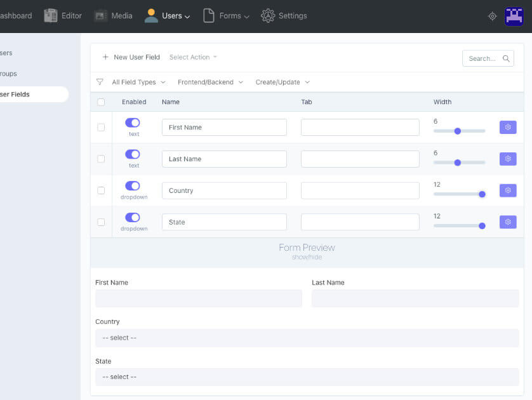Image resolution: width=532 pixels, height=400 pixels.
Task: Click the State width slider handle
Action: (x=482, y=226)
